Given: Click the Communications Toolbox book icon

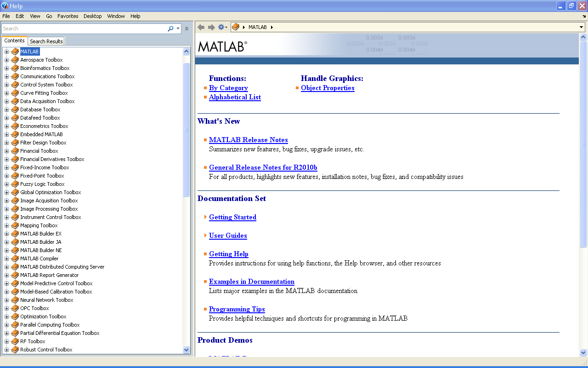Looking at the screenshot, I should click(15, 76).
